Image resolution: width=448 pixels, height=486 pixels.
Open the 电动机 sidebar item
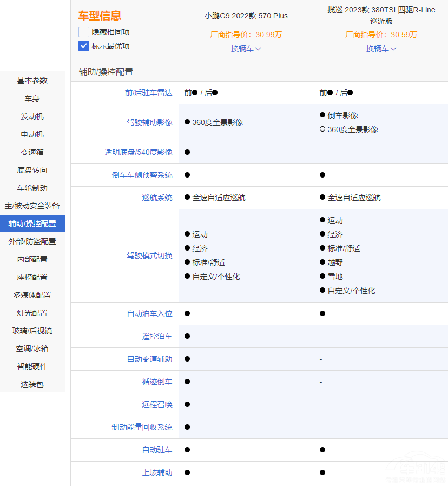[x=32, y=134]
